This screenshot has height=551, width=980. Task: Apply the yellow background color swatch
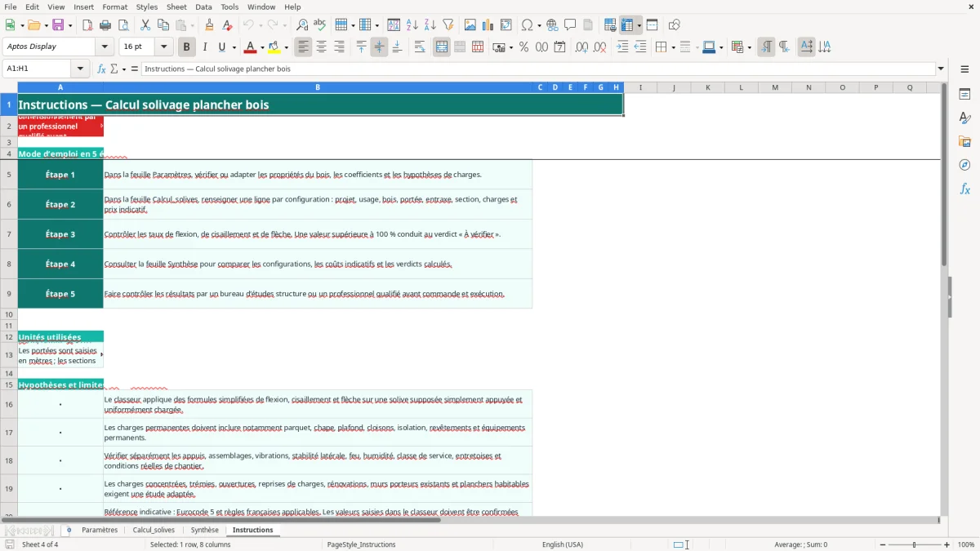[274, 47]
